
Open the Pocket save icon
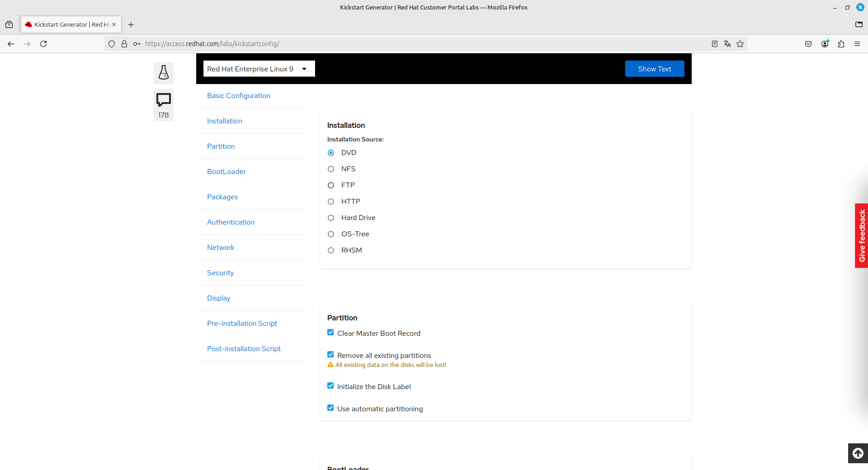pos(808,44)
